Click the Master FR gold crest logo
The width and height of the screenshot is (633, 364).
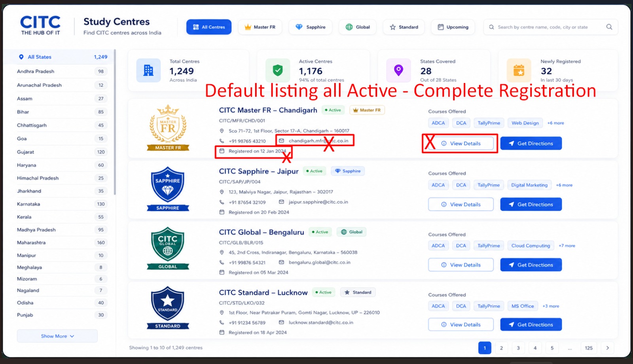[x=168, y=128]
